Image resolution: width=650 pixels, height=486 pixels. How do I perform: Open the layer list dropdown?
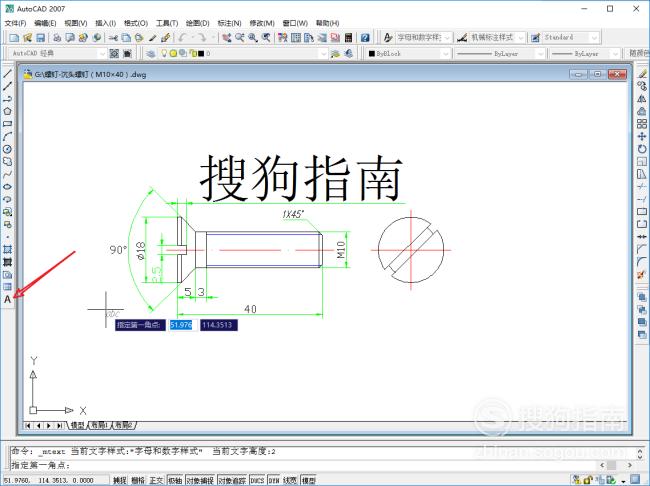pyautogui.click(x=323, y=53)
